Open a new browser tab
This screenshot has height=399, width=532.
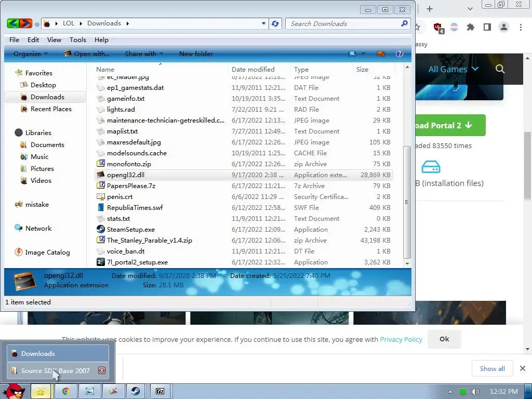430,9
